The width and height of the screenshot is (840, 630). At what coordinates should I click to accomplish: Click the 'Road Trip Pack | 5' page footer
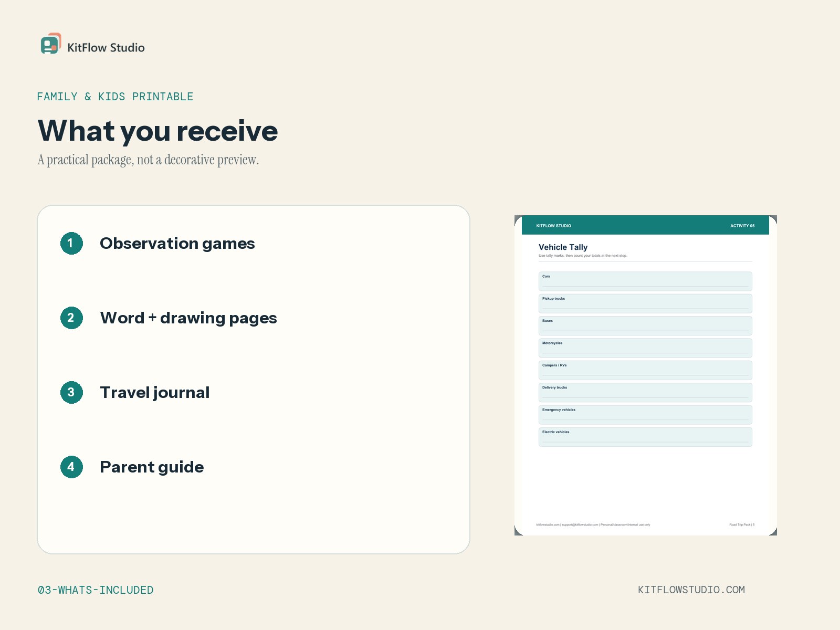pos(742,524)
